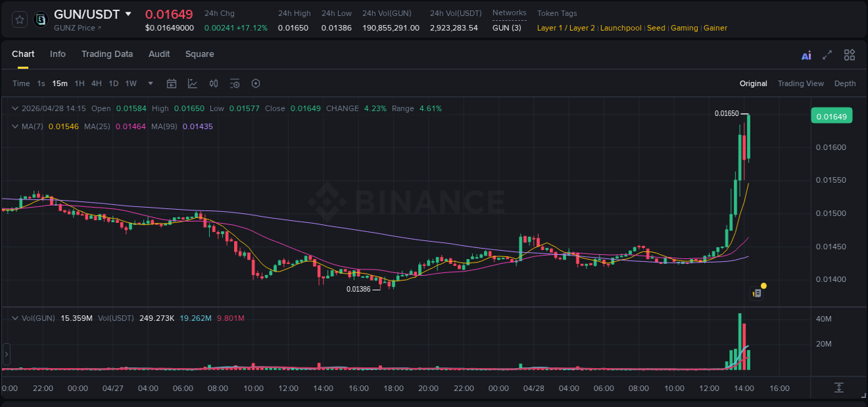Image resolution: width=868 pixels, height=407 pixels.
Task: Open the Square tab
Action: 199,54
